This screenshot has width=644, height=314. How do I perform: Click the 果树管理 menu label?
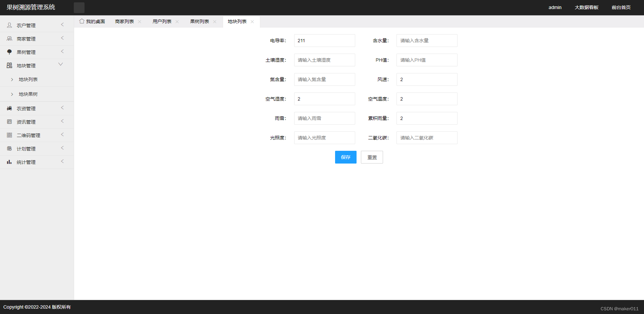click(26, 52)
